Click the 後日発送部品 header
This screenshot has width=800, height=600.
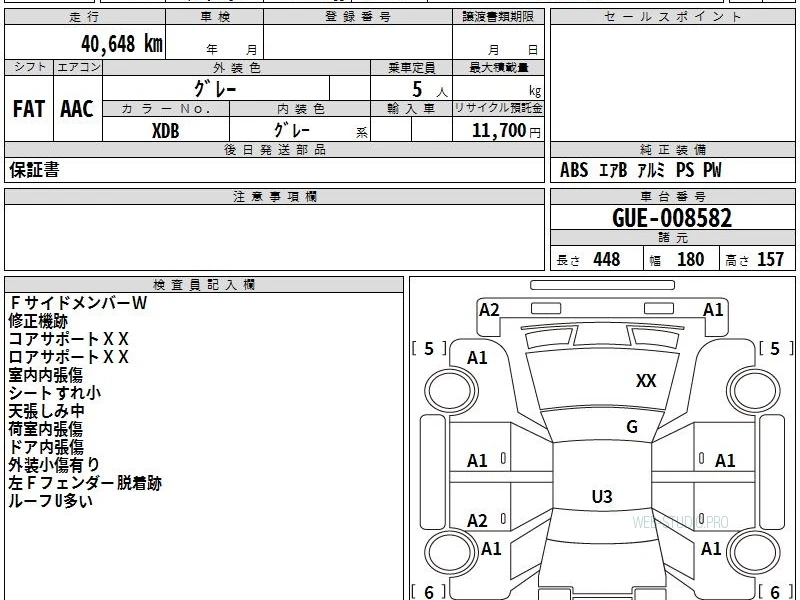(274, 149)
